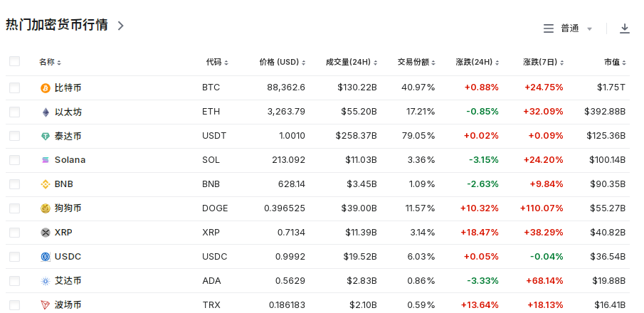Image resolution: width=644 pixels, height=313 pixels.
Task: Check the box for the 比特币 row
Action: (14, 88)
